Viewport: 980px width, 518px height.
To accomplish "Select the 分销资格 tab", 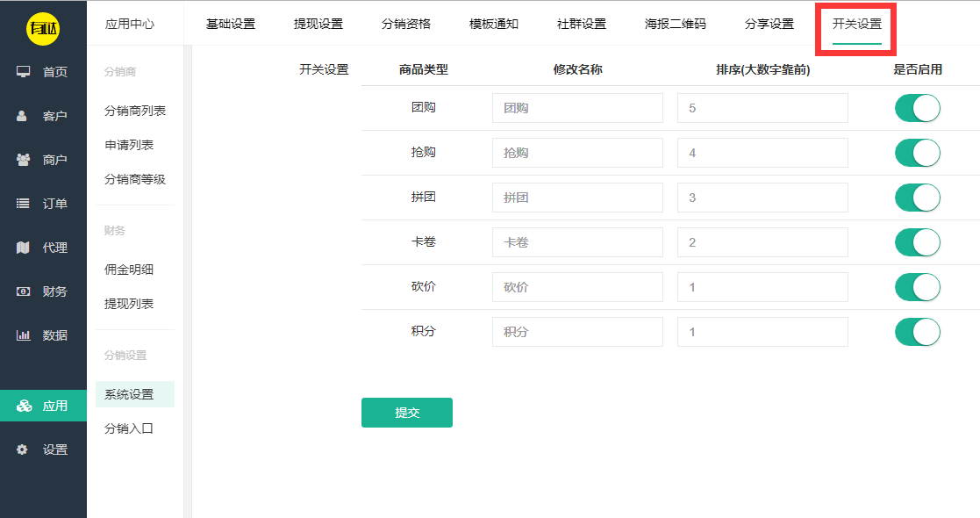I will [406, 24].
